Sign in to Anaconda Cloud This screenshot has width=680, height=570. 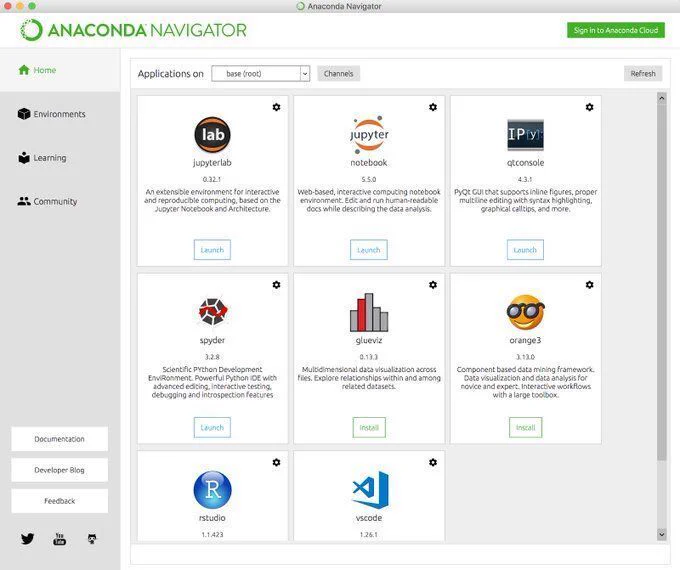point(616,30)
